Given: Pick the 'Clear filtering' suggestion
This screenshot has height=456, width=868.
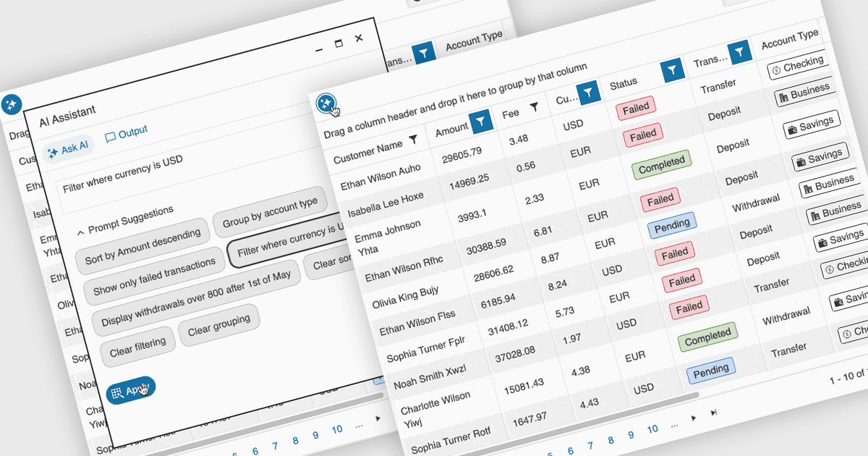Looking at the screenshot, I should (137, 347).
